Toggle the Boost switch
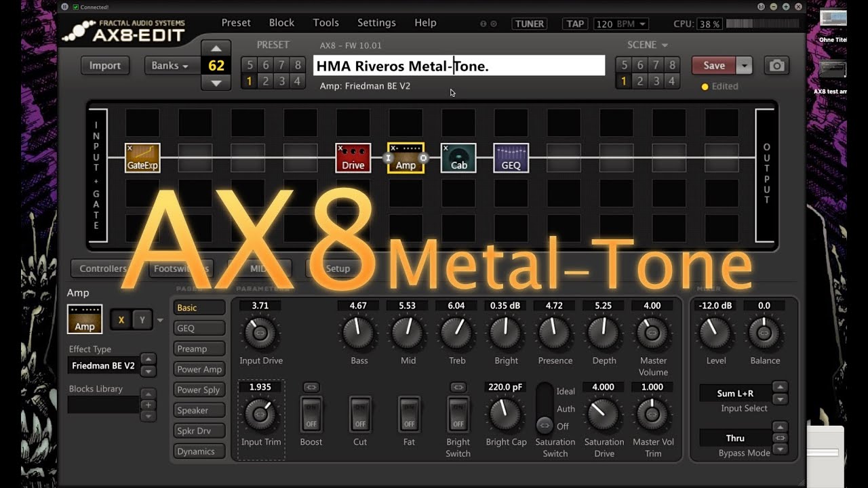Screen dimensions: 868x488 pos(311,415)
